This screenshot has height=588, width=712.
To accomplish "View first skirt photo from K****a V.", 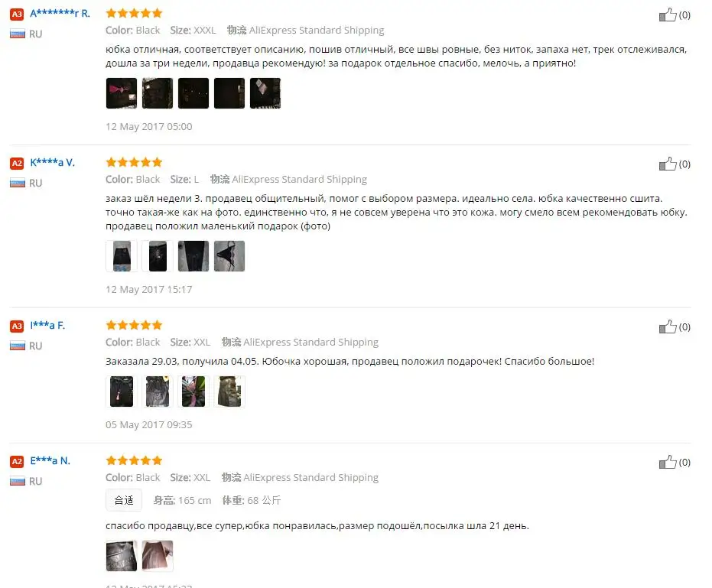I will (x=122, y=256).
